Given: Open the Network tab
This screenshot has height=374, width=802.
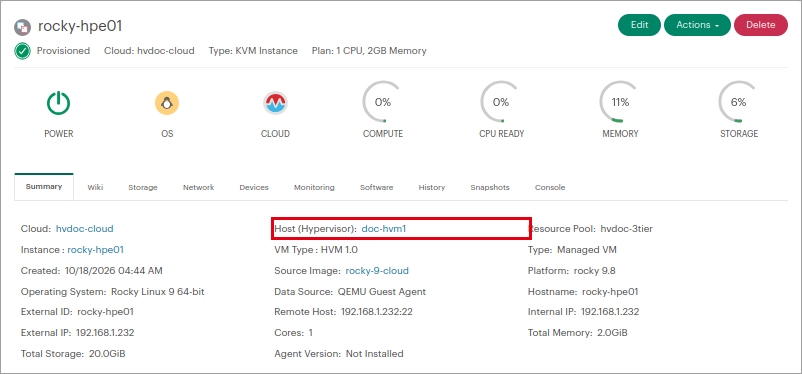Looking at the screenshot, I should (x=198, y=187).
